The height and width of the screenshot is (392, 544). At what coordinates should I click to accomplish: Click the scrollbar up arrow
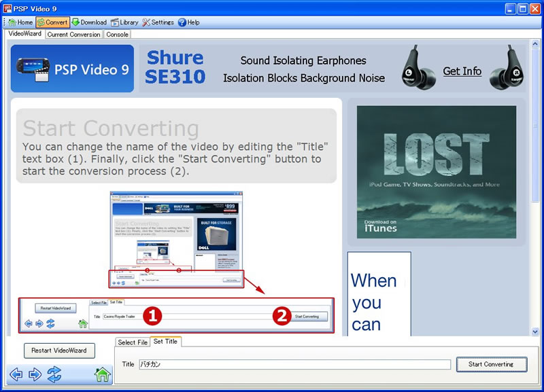(535, 44)
